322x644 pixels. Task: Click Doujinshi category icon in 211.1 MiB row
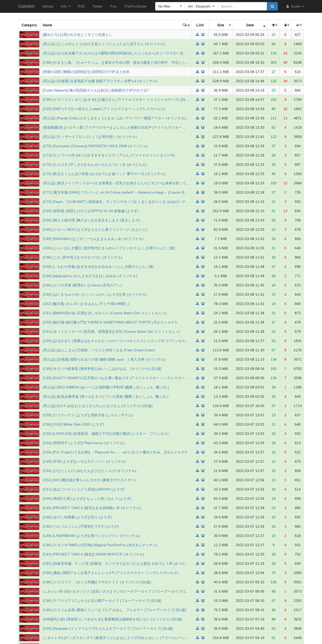click(29, 72)
